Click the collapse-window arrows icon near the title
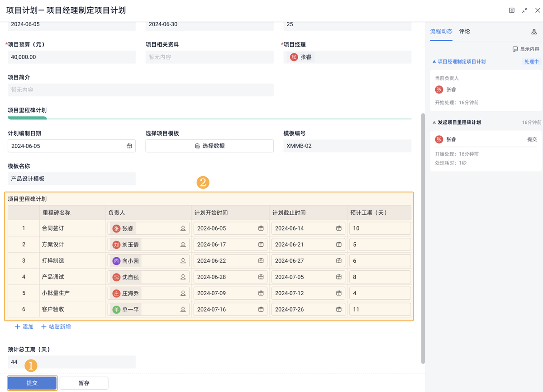 [x=524, y=10]
